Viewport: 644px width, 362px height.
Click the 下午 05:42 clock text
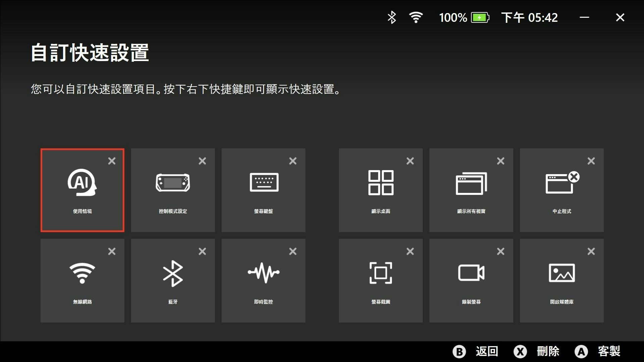pos(530,17)
